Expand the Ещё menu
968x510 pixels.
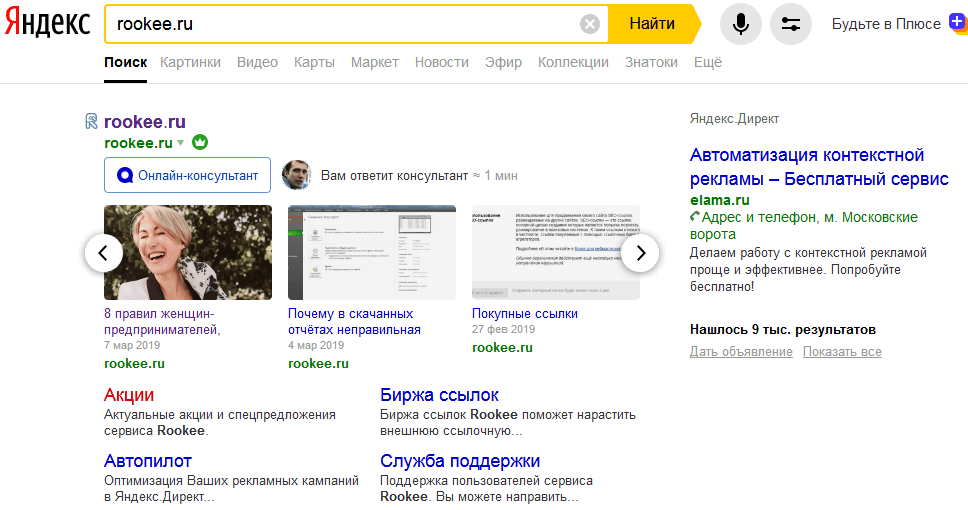pyautogui.click(x=707, y=62)
